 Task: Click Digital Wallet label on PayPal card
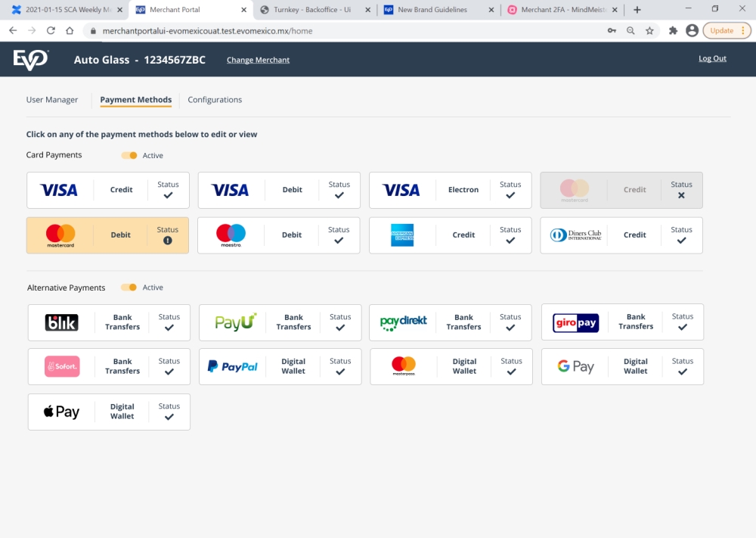[293, 366]
